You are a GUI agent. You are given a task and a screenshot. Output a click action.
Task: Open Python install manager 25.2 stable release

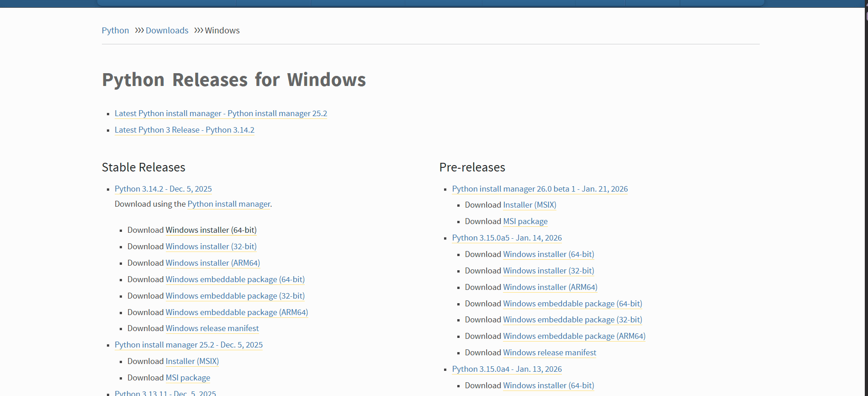click(x=189, y=345)
